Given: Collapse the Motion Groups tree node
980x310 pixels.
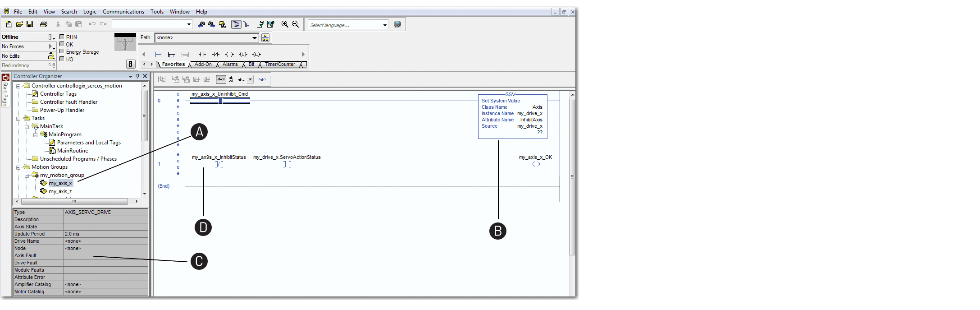Looking at the screenshot, I should click(18, 167).
